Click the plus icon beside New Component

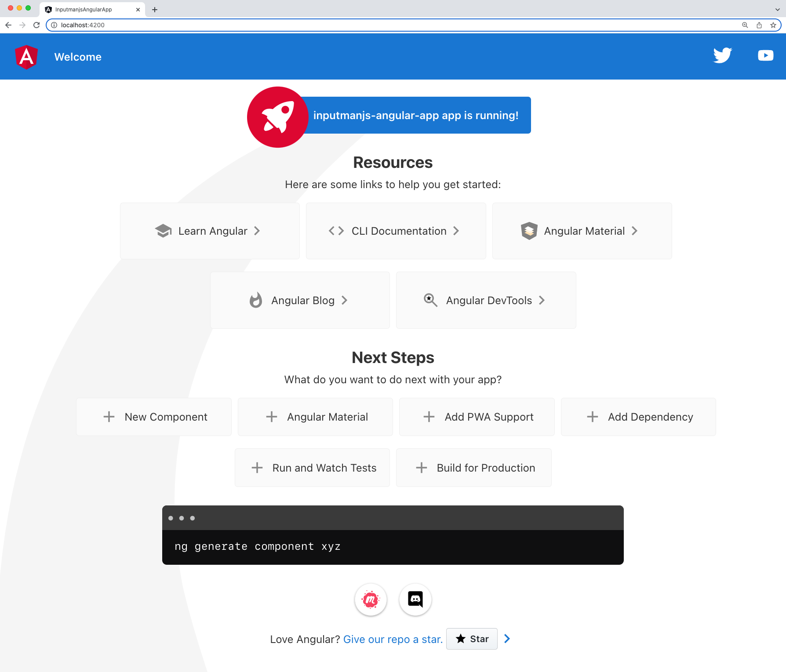pyautogui.click(x=109, y=417)
